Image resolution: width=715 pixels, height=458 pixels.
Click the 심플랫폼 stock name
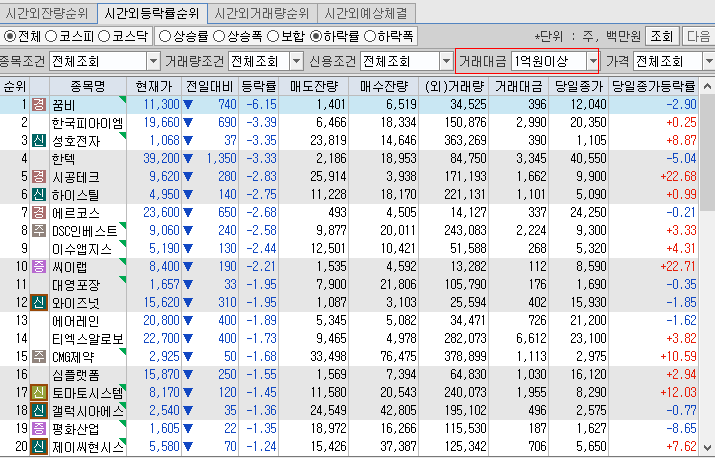coord(76,375)
